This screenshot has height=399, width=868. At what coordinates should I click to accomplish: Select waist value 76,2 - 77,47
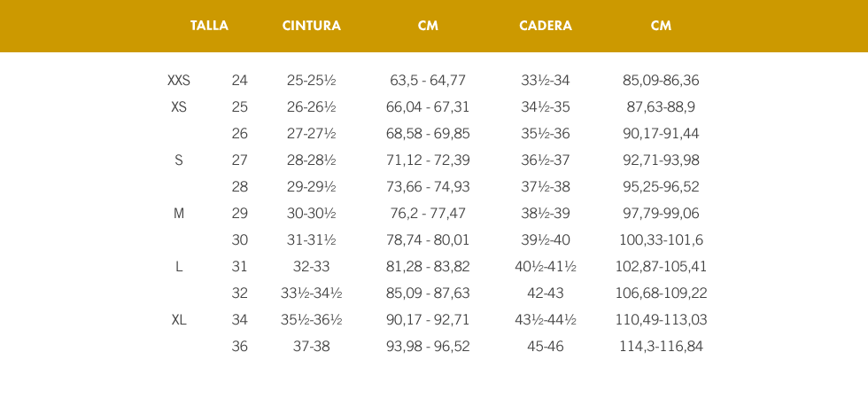coord(428,214)
